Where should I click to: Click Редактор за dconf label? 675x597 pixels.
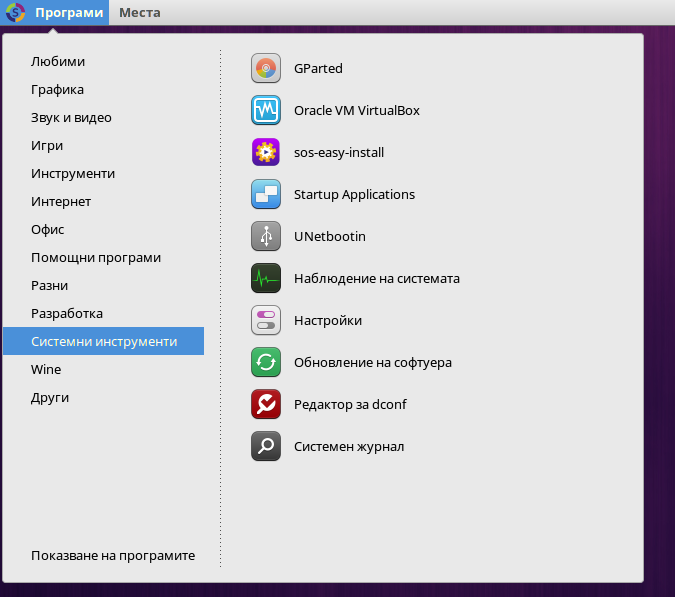(350, 405)
